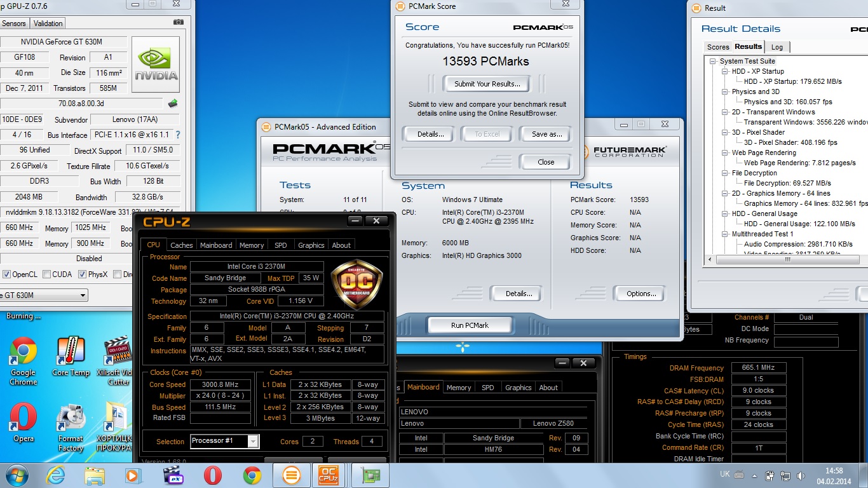Image resolution: width=868 pixels, height=488 pixels.
Task: Collapse the File Decryption node
Action: [725, 173]
